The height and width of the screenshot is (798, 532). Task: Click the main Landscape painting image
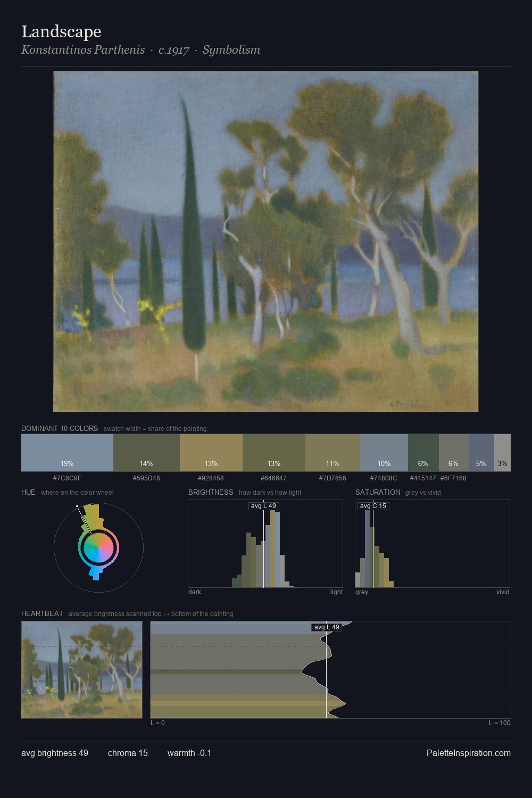click(265, 242)
